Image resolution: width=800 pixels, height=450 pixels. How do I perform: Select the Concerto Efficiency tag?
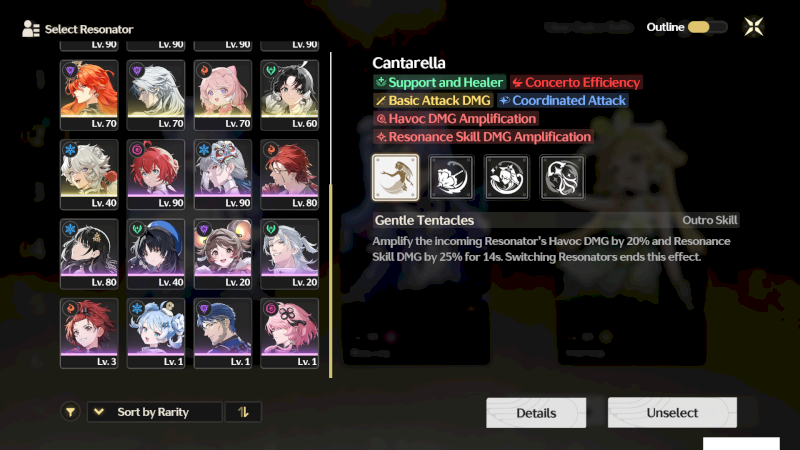pyautogui.click(x=576, y=82)
